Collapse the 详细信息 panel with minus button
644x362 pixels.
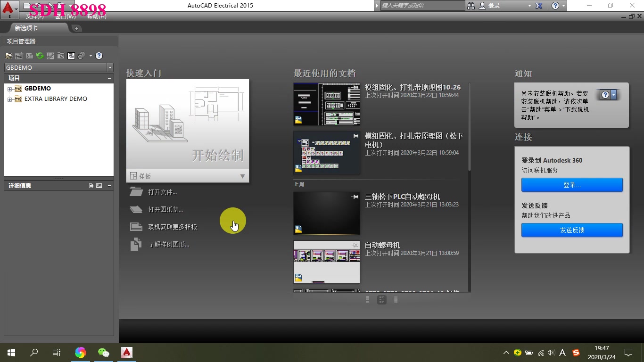pos(109,186)
